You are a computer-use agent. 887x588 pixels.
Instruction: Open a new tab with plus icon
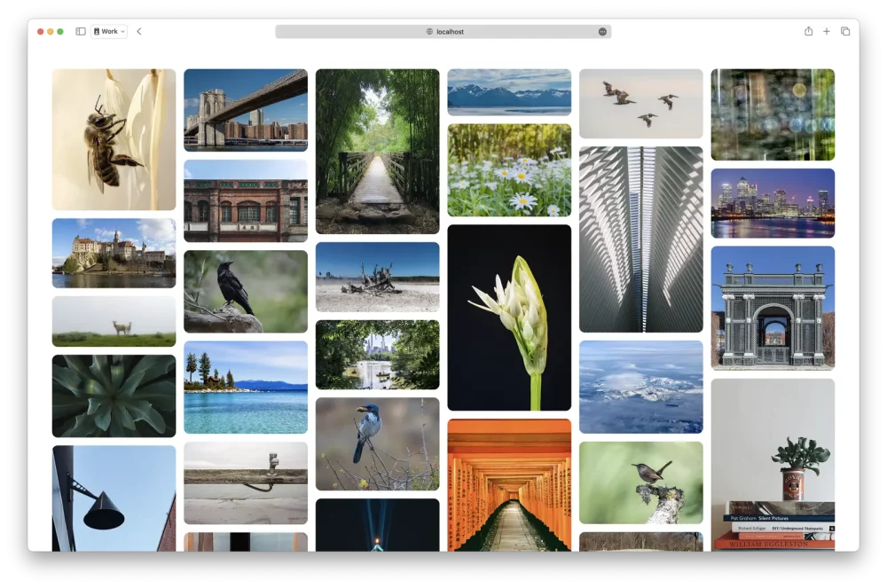pos(827,31)
